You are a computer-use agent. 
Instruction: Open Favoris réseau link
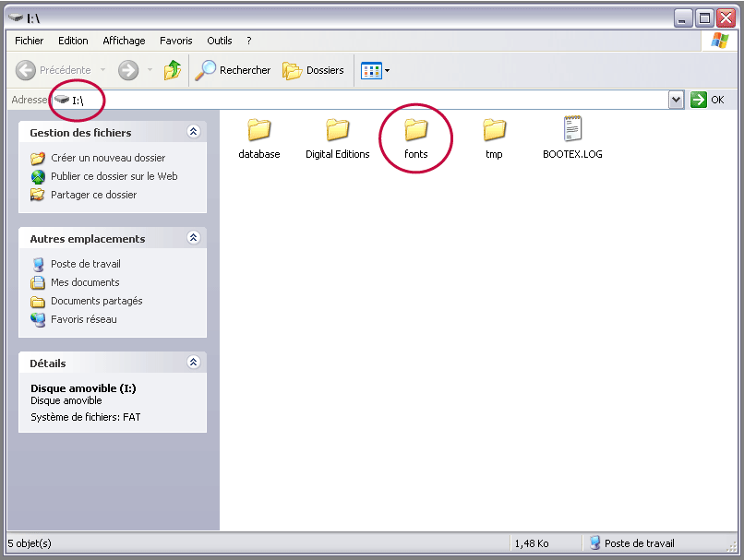74,319
